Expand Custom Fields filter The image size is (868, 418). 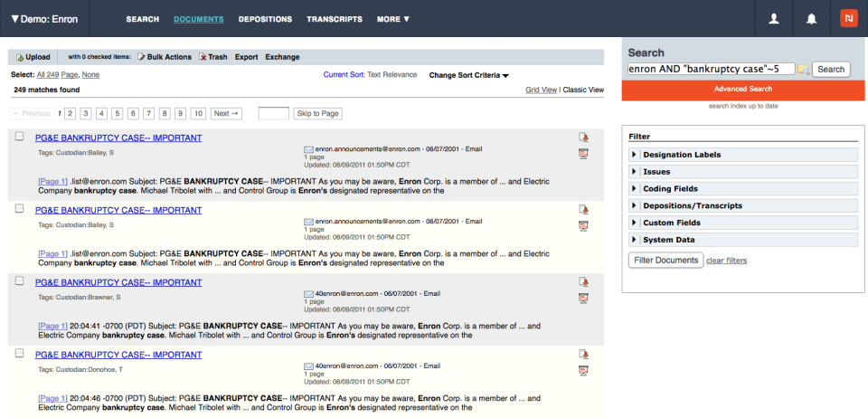[743, 223]
